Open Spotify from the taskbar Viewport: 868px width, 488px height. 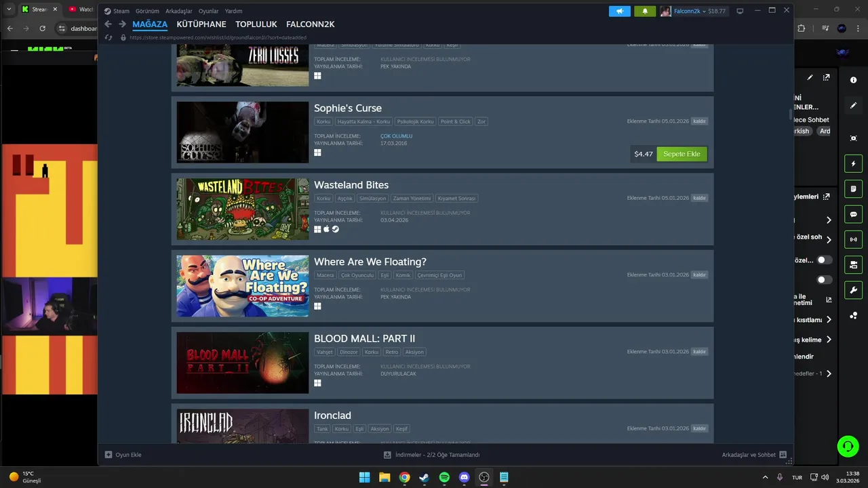444,477
